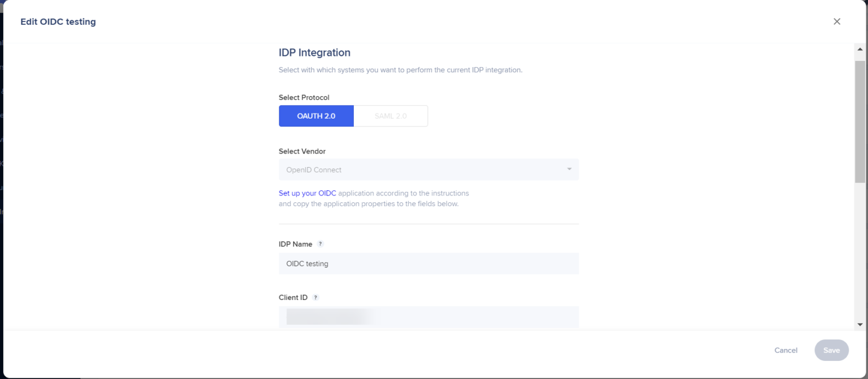Click the scrollbar up arrow
The height and width of the screenshot is (379, 868).
pos(861,49)
